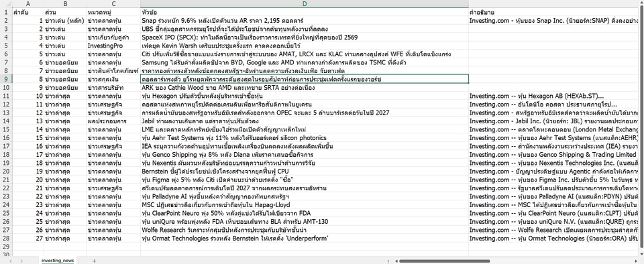Screen dimensions: 644x264
Task: Select the OPEC 2027 headline cell
Action: click(x=305, y=113)
